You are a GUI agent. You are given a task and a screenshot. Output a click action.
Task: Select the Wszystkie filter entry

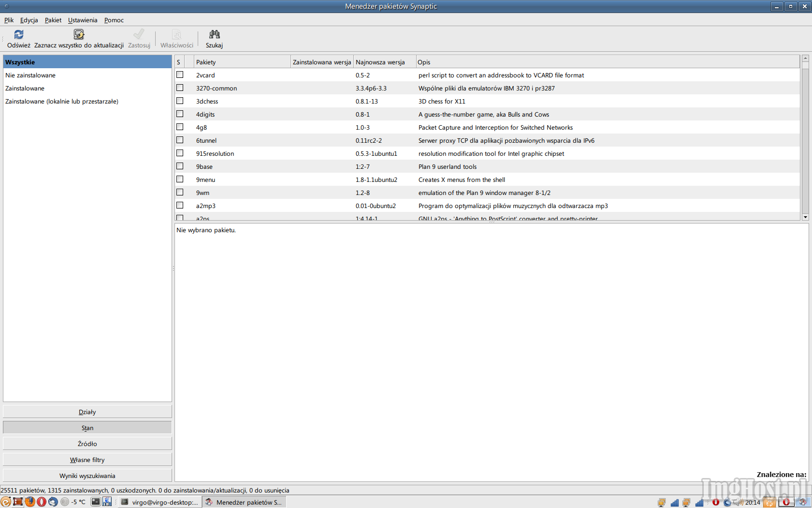[x=87, y=62]
